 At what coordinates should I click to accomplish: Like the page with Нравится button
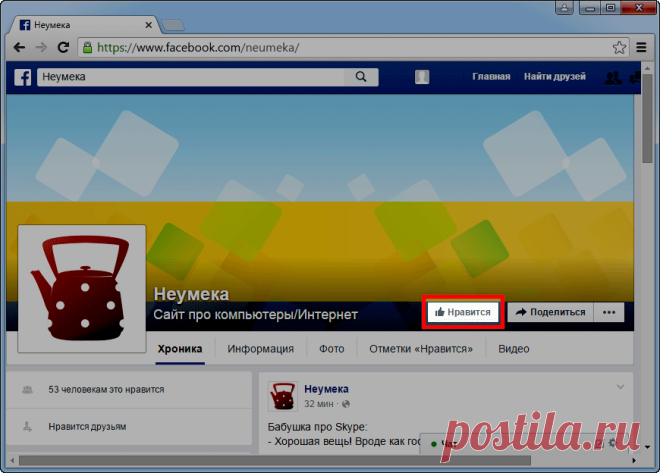tap(463, 312)
